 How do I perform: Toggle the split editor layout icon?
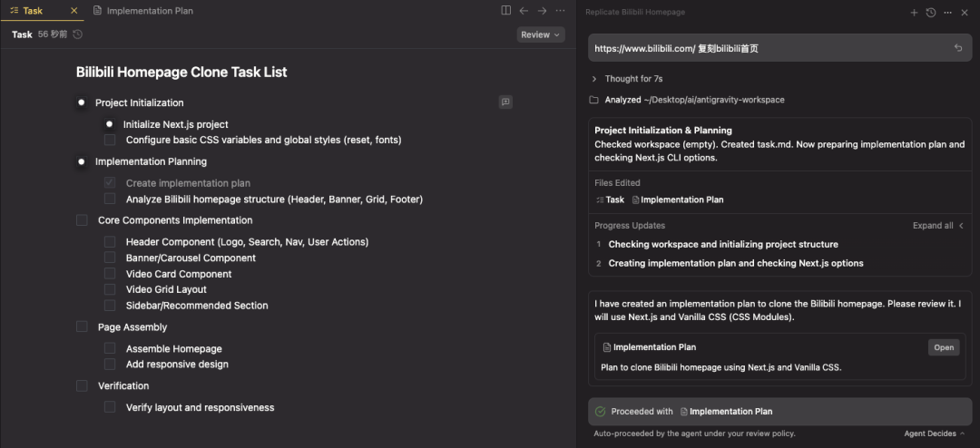click(505, 11)
